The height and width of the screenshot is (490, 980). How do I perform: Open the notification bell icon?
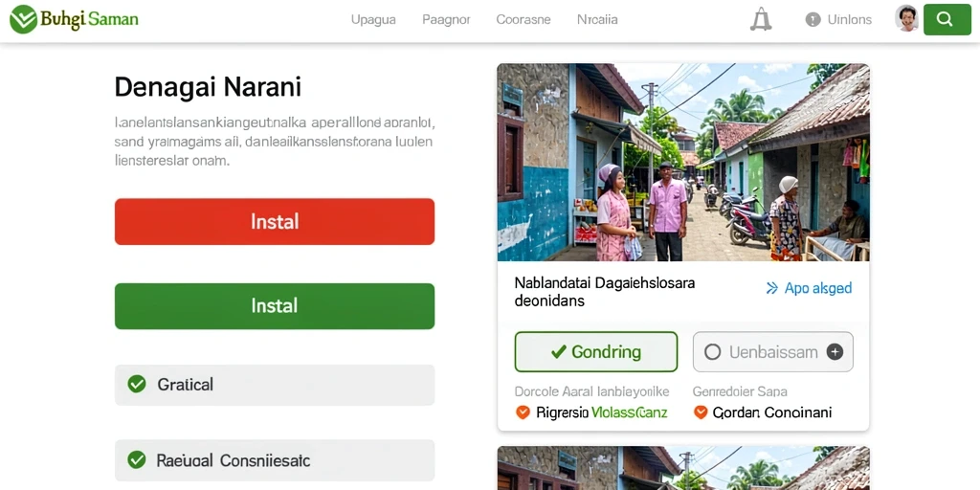click(x=761, y=19)
